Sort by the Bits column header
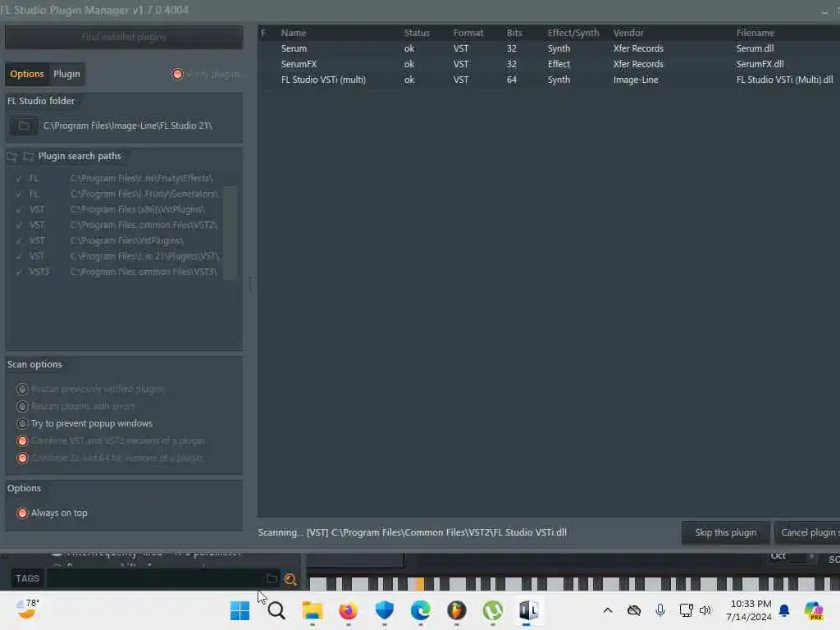The width and height of the screenshot is (840, 630). click(514, 33)
